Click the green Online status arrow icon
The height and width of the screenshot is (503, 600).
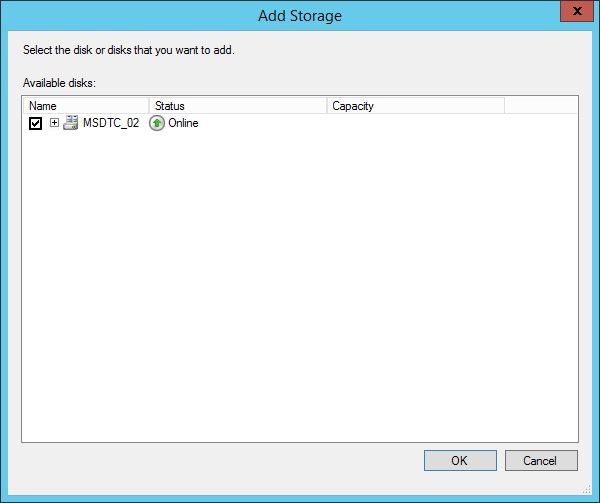pos(157,123)
